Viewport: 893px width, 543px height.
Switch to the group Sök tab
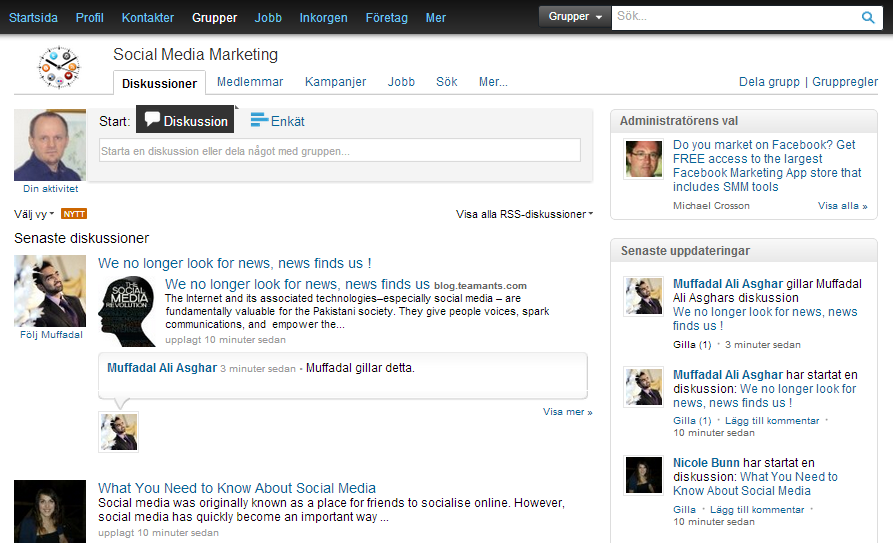click(x=446, y=82)
